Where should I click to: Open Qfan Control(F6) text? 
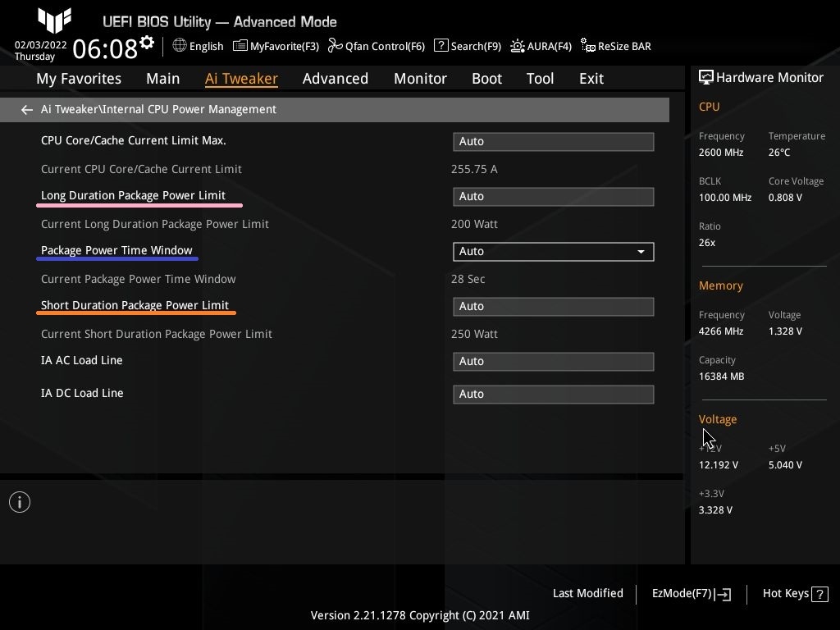click(386, 47)
